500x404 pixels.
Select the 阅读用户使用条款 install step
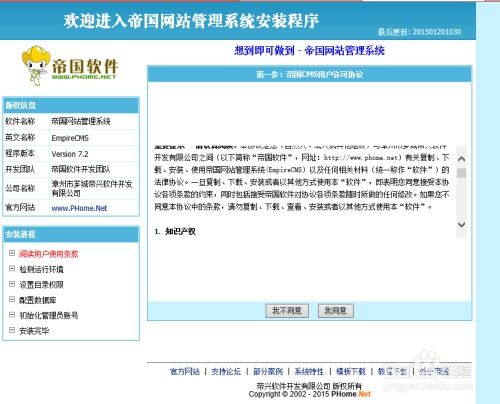tap(49, 254)
